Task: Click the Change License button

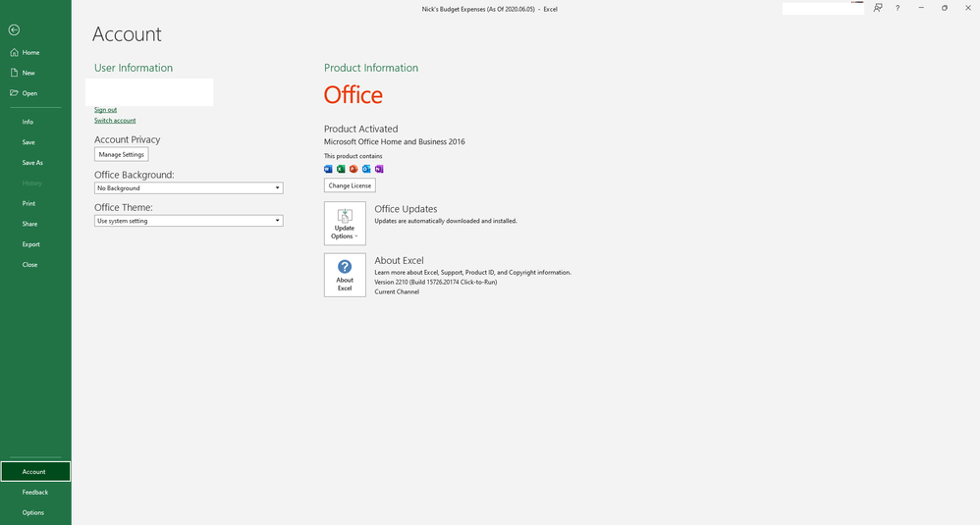Action: (x=350, y=185)
